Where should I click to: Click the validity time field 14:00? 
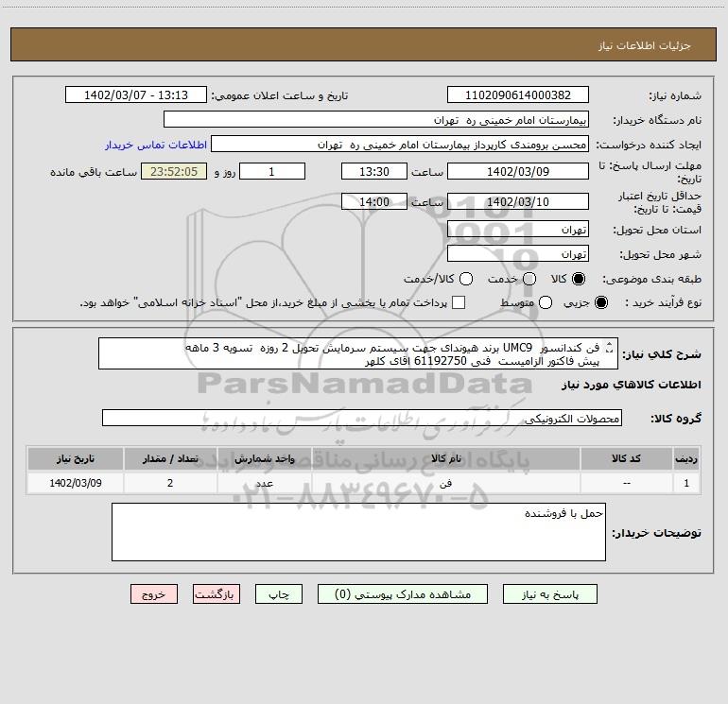[x=374, y=201]
